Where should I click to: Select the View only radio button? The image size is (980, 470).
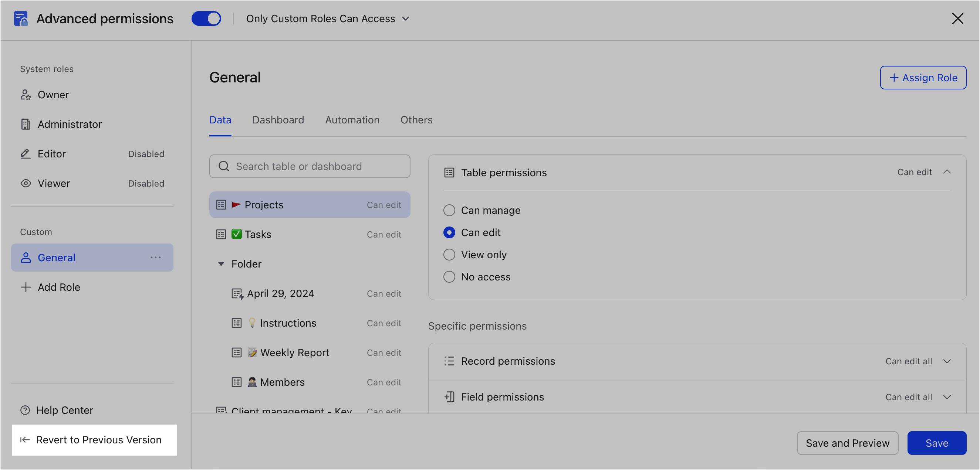tap(449, 254)
